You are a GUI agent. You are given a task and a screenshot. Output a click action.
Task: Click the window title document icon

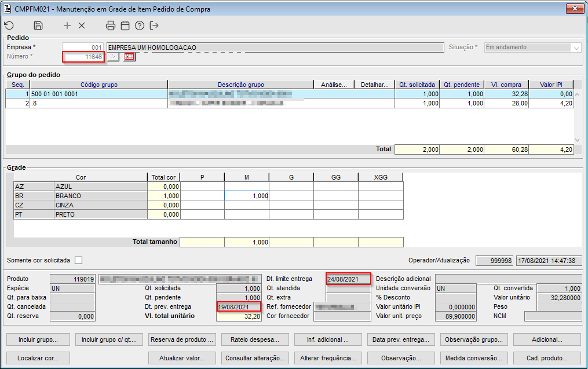8,9
